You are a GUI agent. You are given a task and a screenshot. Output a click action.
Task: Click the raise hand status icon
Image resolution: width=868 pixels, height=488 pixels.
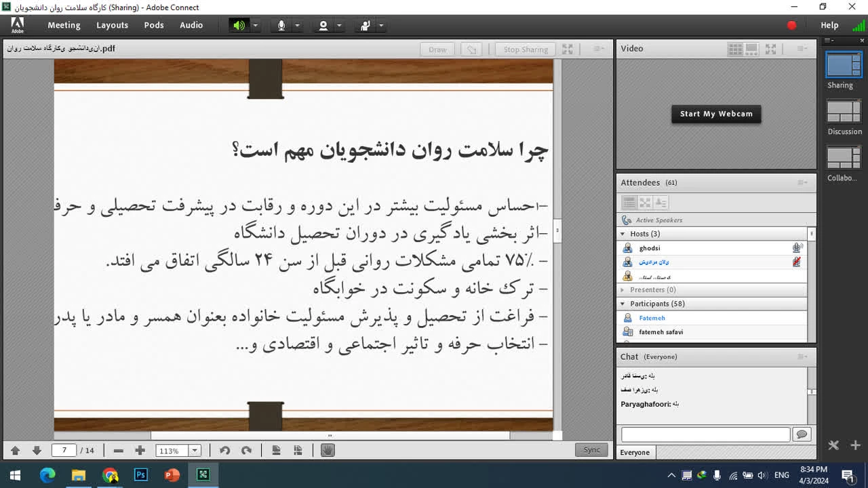coord(366,25)
